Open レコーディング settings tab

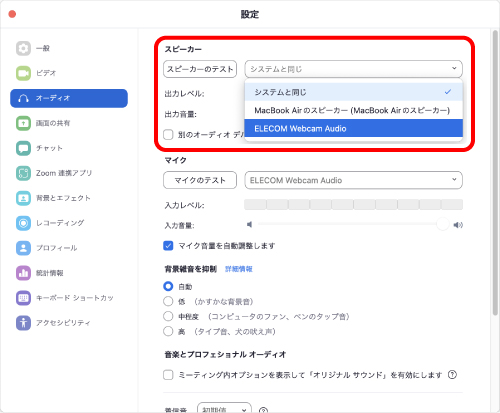point(69,223)
